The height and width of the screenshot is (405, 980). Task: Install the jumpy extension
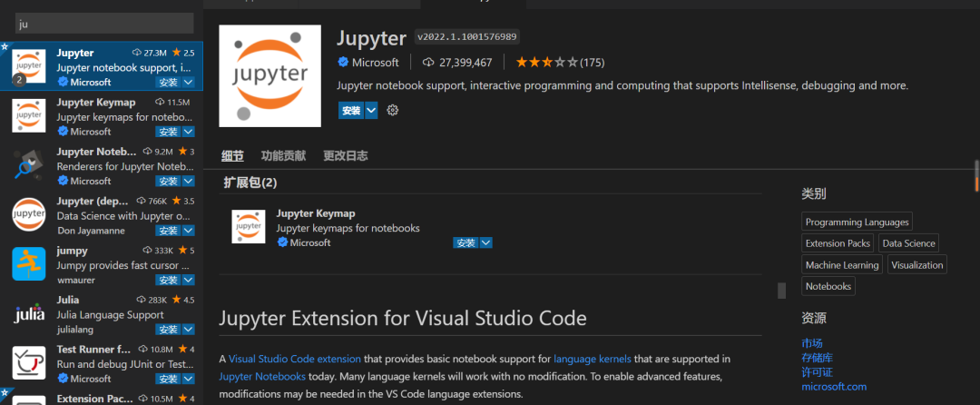[168, 280]
